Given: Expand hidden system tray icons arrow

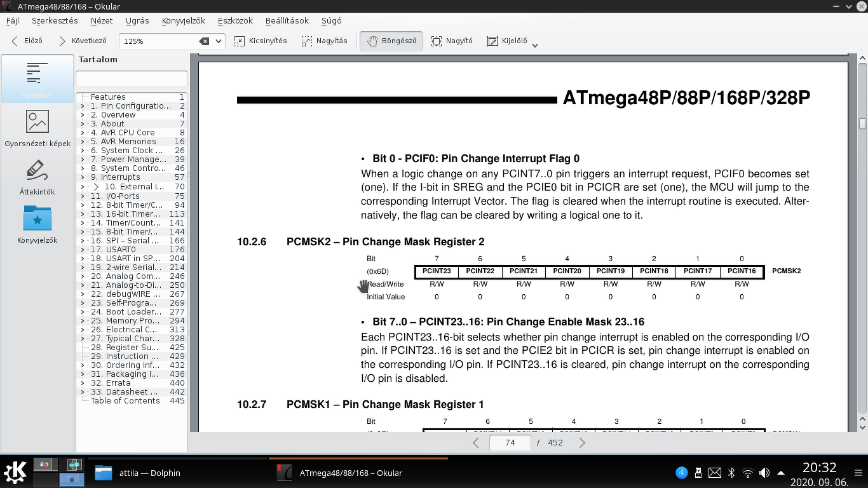Looking at the screenshot, I should tap(781, 473).
